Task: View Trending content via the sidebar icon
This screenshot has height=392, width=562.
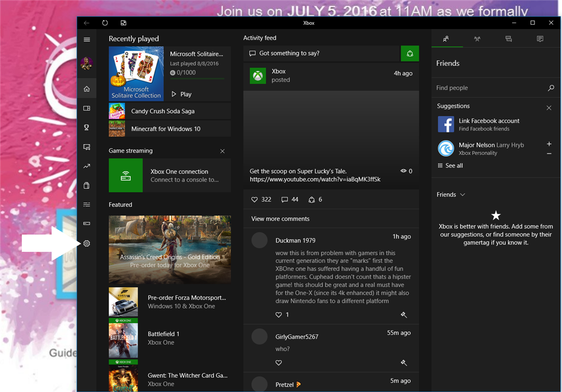Action: coord(87,166)
